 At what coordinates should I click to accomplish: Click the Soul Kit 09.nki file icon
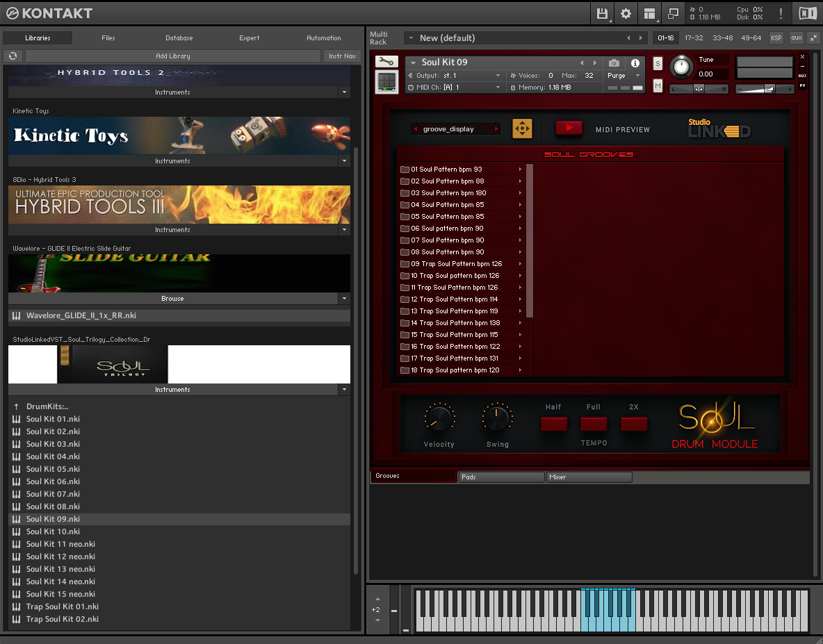point(17,519)
